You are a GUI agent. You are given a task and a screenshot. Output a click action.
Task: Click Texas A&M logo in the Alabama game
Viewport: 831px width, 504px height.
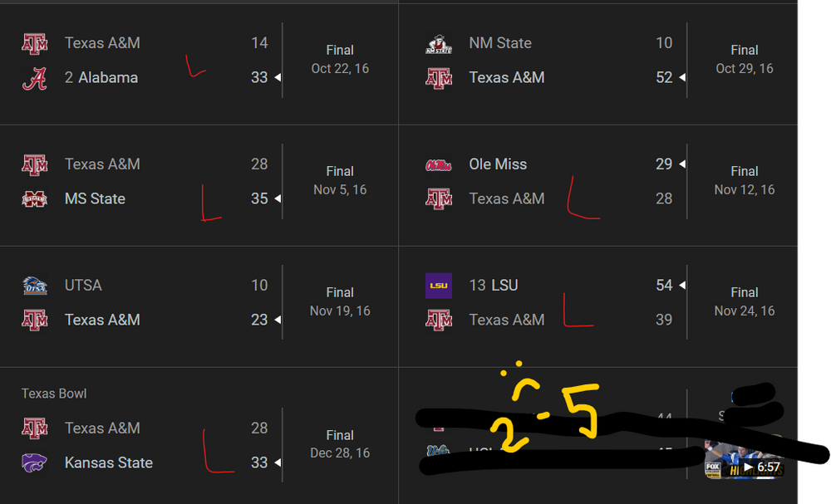(35, 43)
